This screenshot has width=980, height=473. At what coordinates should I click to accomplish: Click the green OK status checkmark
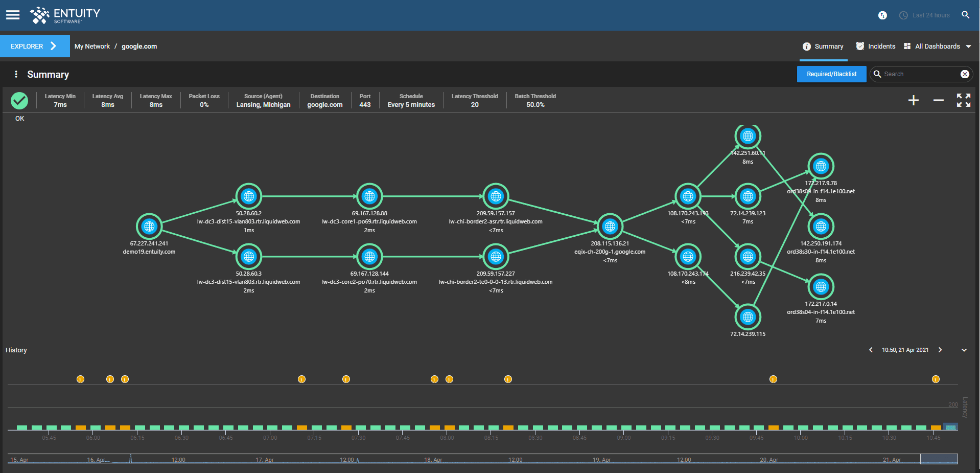[19, 100]
